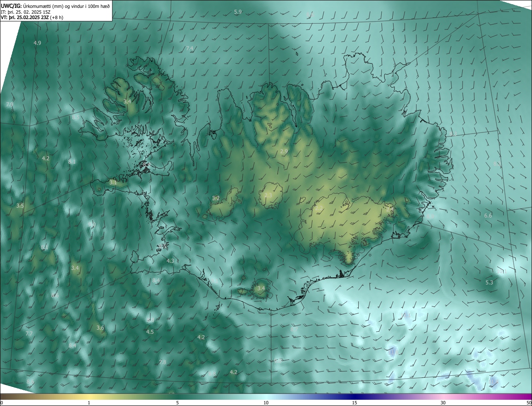Click the 'UWC/IG: Úrkomumætti (mm)' title line
532x406 pixels.
(x=55, y=5)
